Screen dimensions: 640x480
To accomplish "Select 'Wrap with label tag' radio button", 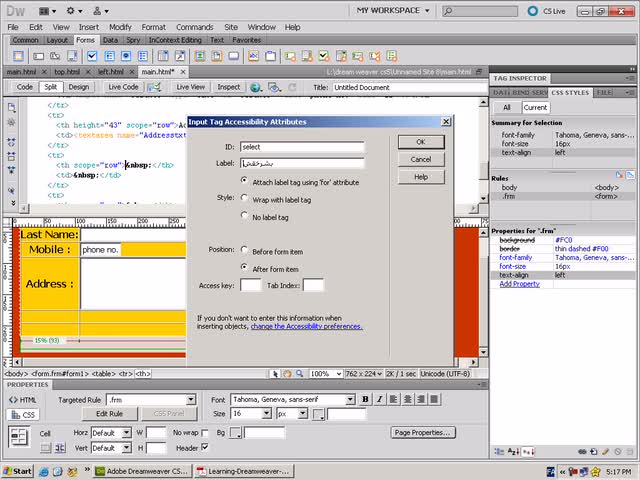I will point(244,198).
